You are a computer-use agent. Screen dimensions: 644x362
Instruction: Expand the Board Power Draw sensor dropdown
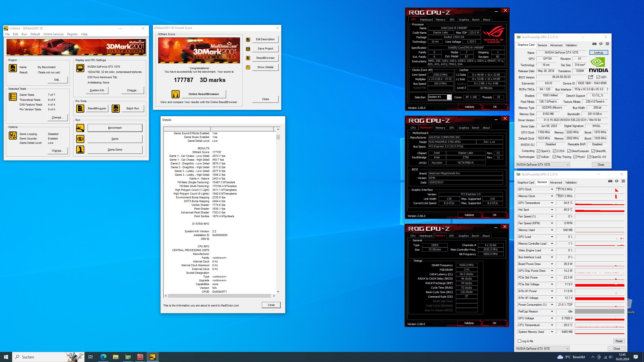[x=552, y=264]
